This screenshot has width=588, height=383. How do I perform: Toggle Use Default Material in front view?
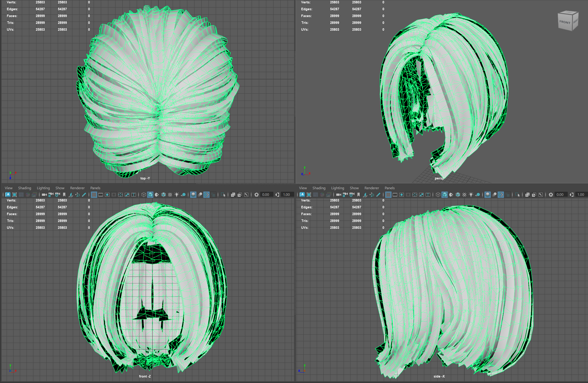(x=157, y=195)
